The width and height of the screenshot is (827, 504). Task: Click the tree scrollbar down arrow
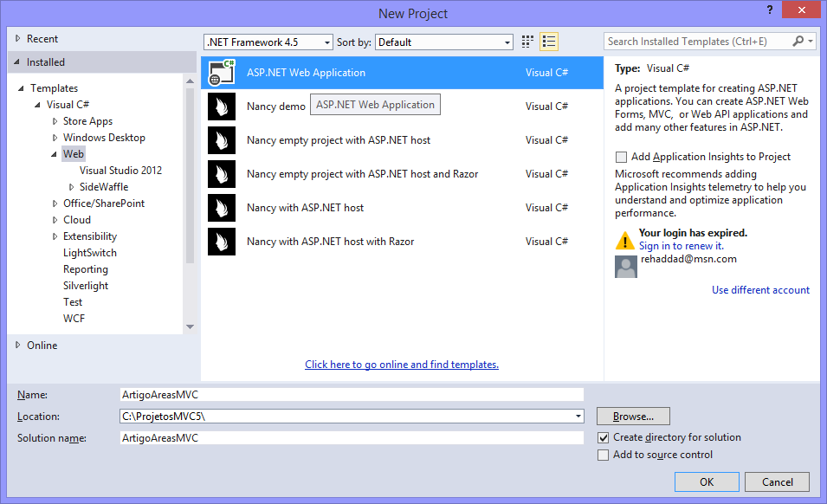point(190,326)
